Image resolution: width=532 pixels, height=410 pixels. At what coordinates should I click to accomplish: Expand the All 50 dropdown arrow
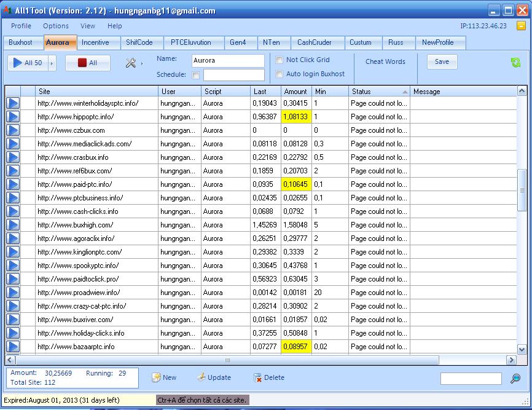click(x=52, y=63)
